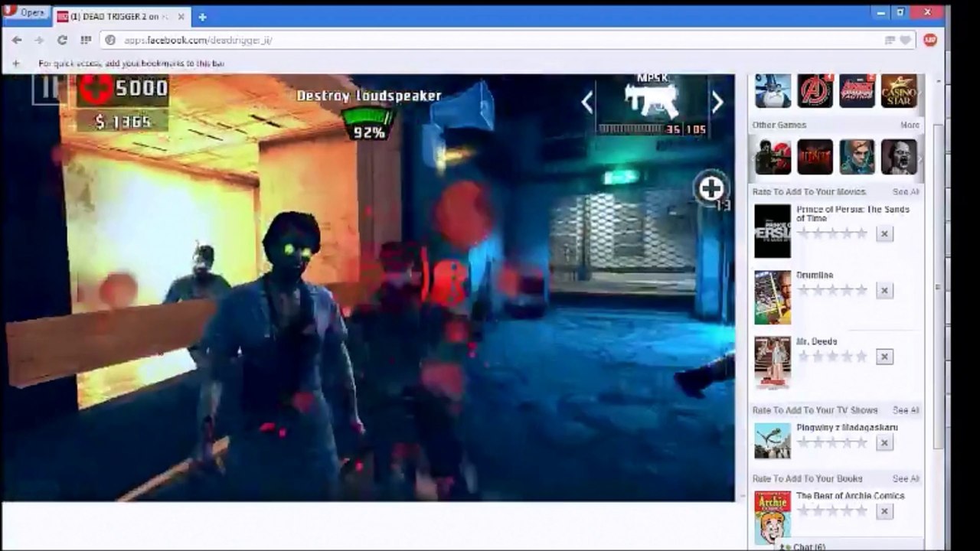The height and width of the screenshot is (551, 980).
Task: Open the red Marvel tactics game icon
Action: pyautogui.click(x=857, y=90)
